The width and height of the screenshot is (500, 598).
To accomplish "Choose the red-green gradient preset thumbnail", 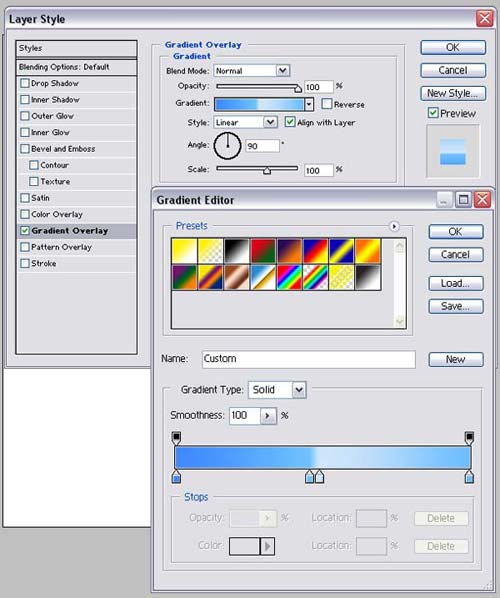I will coord(263,251).
